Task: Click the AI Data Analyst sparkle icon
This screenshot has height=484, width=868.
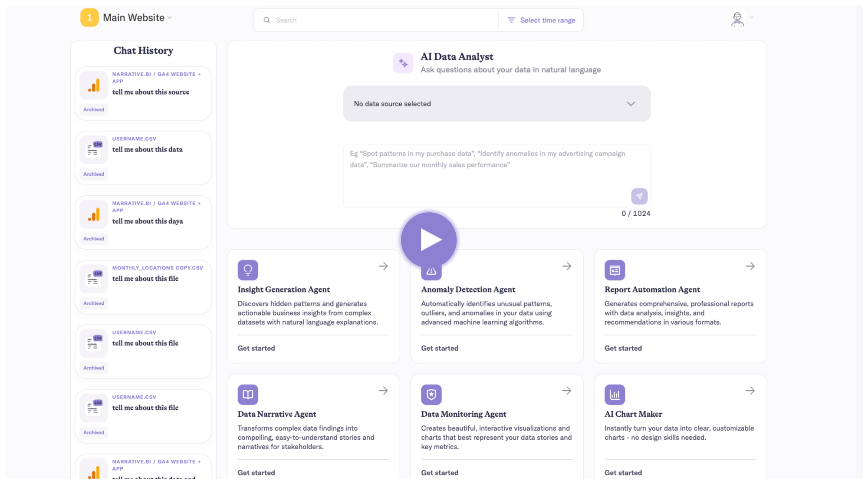Action: click(x=403, y=63)
